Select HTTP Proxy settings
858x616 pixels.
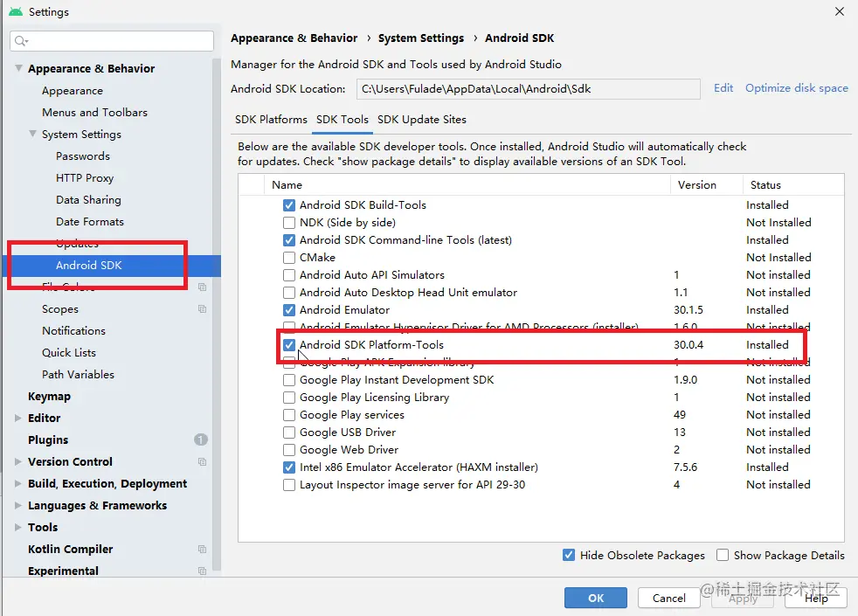click(85, 178)
